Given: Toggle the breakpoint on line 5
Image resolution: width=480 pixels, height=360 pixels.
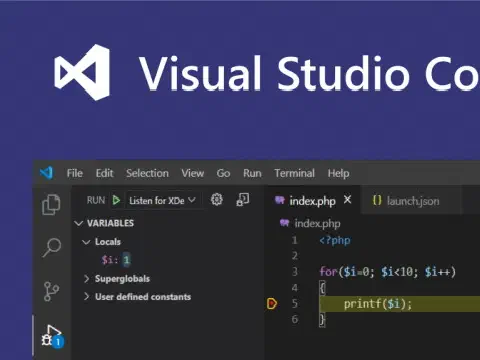Looking at the screenshot, I should (x=272, y=304).
